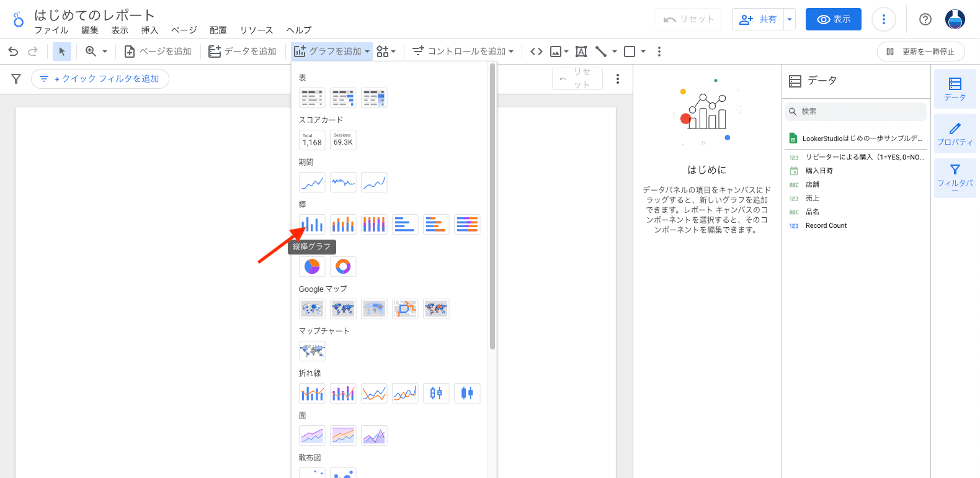Open the 挿入 menu

pyautogui.click(x=149, y=30)
